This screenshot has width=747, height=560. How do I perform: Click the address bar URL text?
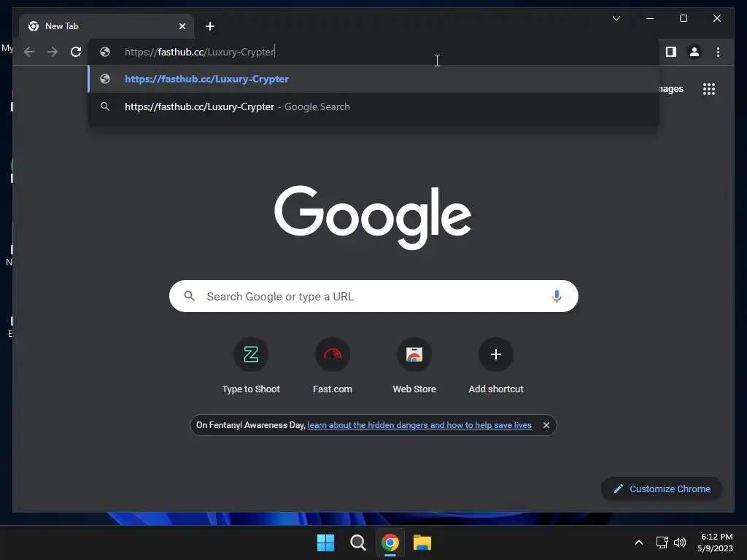pos(200,52)
